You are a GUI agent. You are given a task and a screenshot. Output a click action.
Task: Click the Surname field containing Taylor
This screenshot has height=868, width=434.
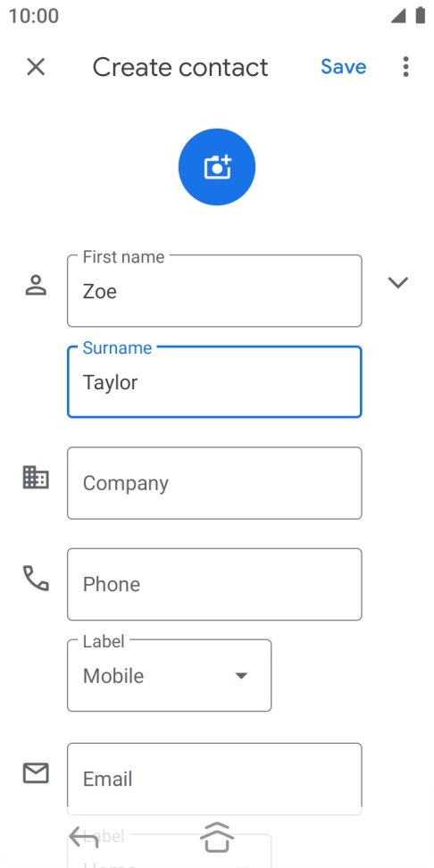(215, 382)
